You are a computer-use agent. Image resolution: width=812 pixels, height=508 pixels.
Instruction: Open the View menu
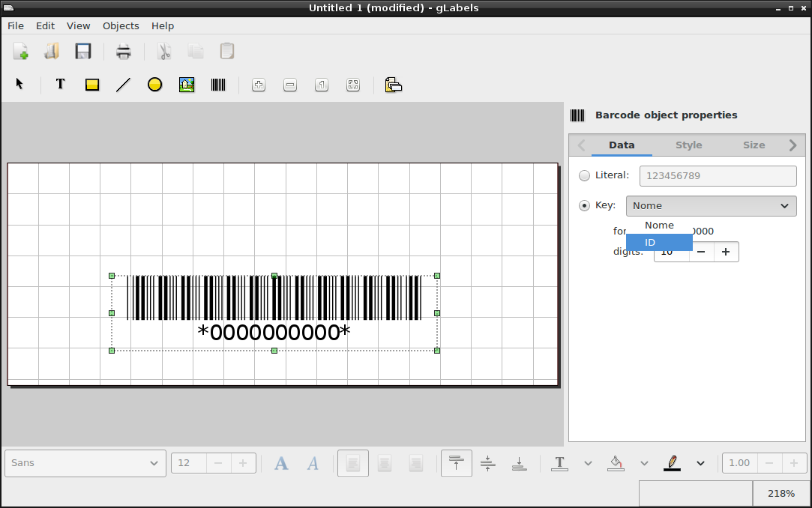point(78,26)
